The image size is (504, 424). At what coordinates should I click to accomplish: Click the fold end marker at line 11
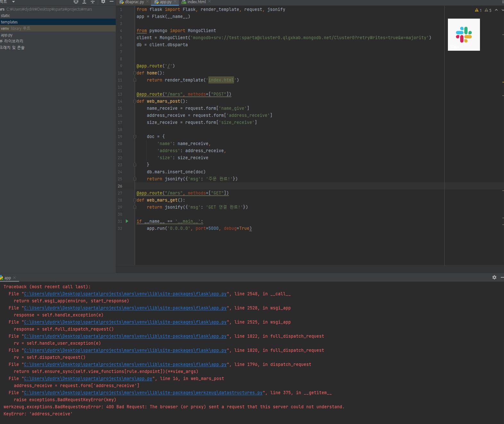coord(135,80)
